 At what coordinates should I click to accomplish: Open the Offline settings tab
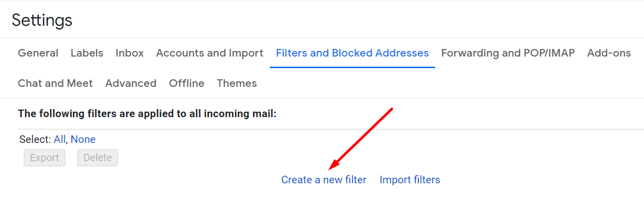[187, 83]
